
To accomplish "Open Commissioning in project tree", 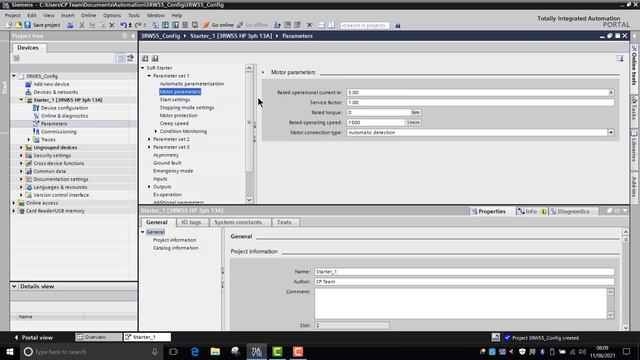I will click(x=58, y=131).
